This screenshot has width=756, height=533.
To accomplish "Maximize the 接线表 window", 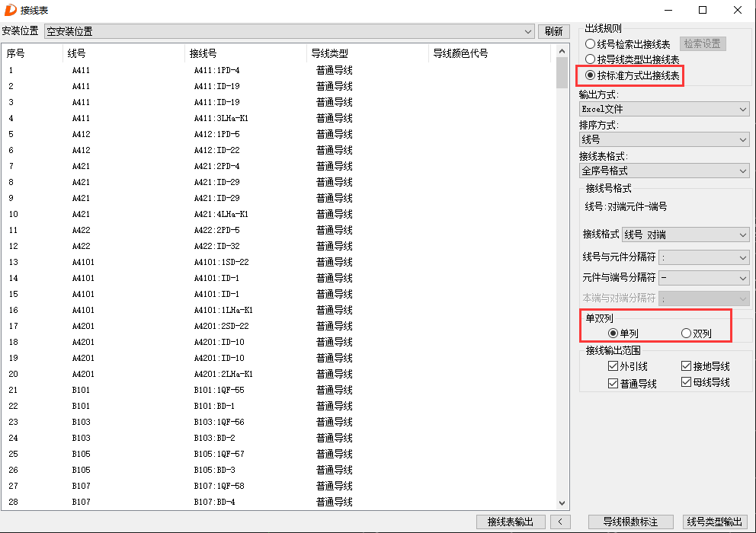I will click(x=703, y=10).
